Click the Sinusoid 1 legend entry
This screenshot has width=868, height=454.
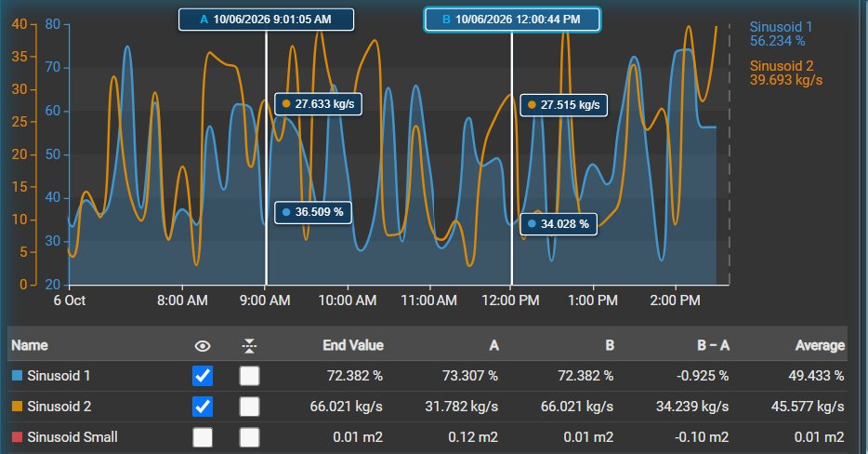(x=781, y=33)
